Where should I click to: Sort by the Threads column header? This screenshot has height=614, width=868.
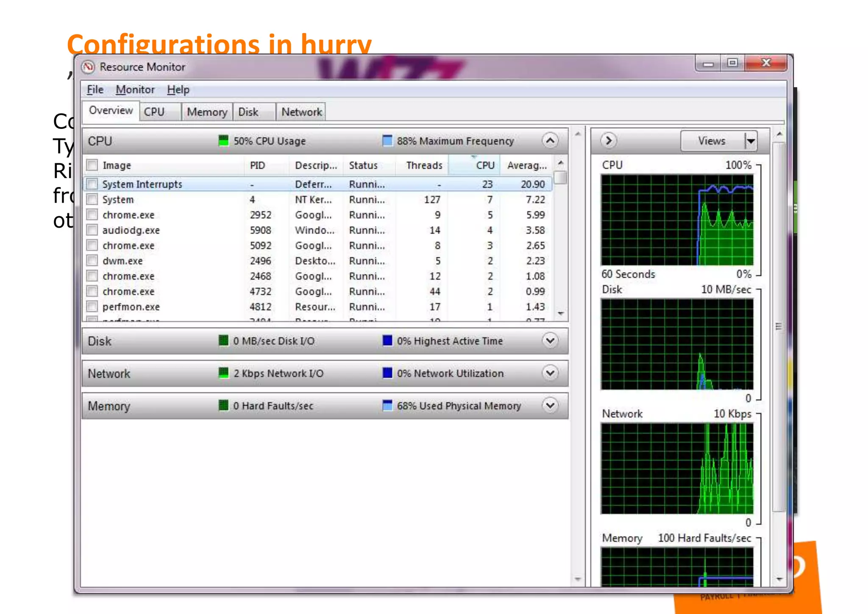click(x=423, y=165)
